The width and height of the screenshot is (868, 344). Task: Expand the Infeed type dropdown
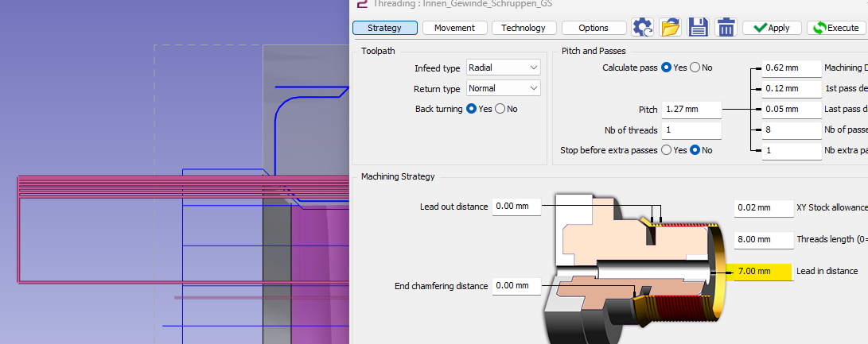click(503, 68)
